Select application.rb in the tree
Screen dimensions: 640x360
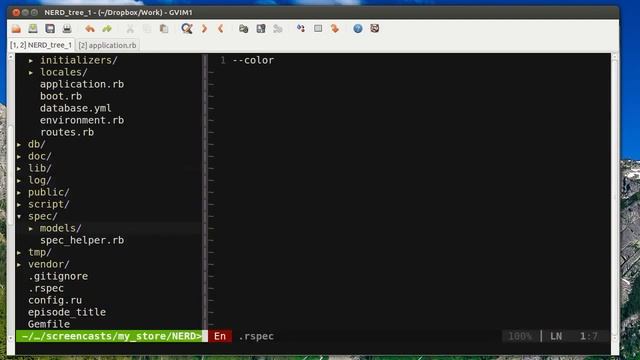[82, 84]
